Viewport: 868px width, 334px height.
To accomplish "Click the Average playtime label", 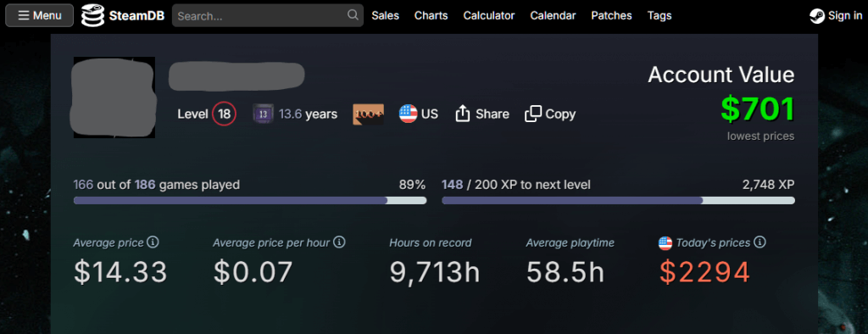I will [x=570, y=242].
